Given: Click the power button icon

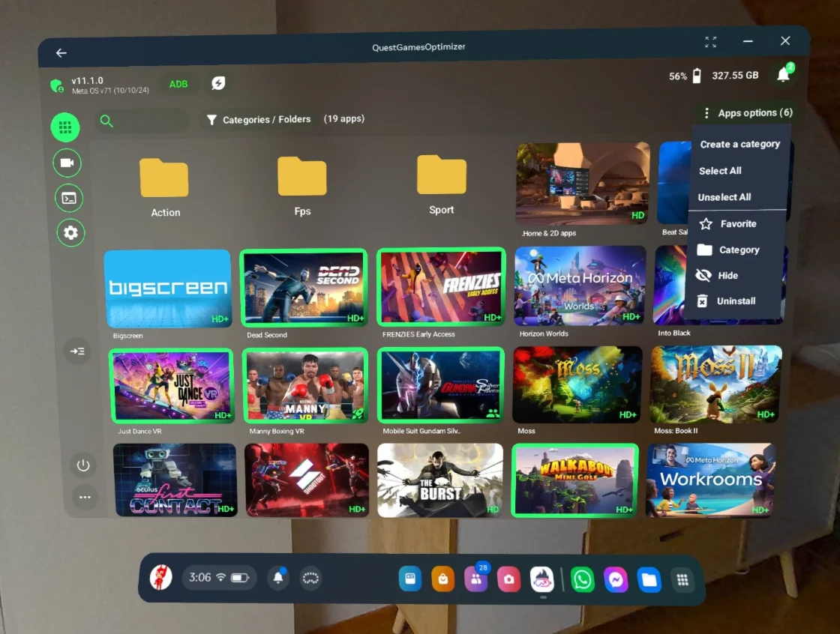Looking at the screenshot, I should [x=83, y=465].
